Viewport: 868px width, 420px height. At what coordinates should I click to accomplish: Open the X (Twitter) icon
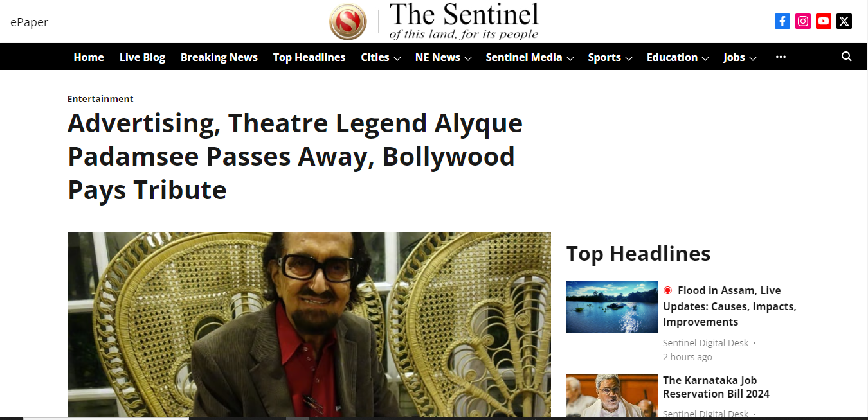coord(844,21)
